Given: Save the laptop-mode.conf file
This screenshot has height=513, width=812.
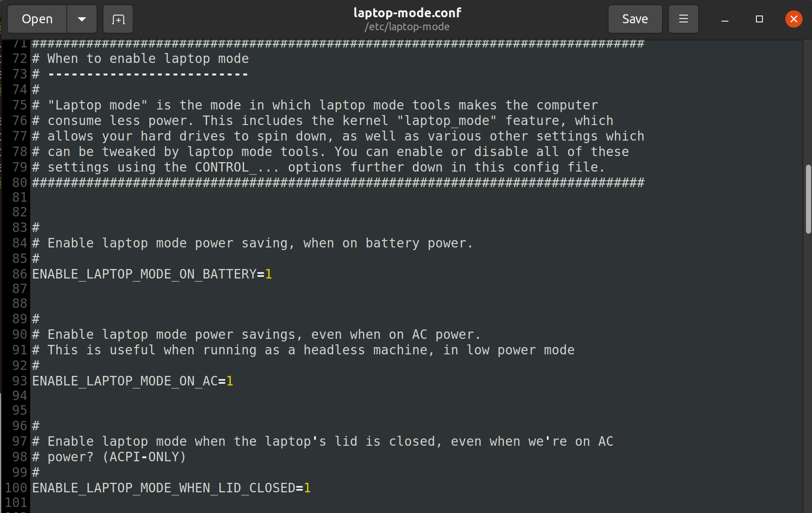Looking at the screenshot, I should 635,19.
